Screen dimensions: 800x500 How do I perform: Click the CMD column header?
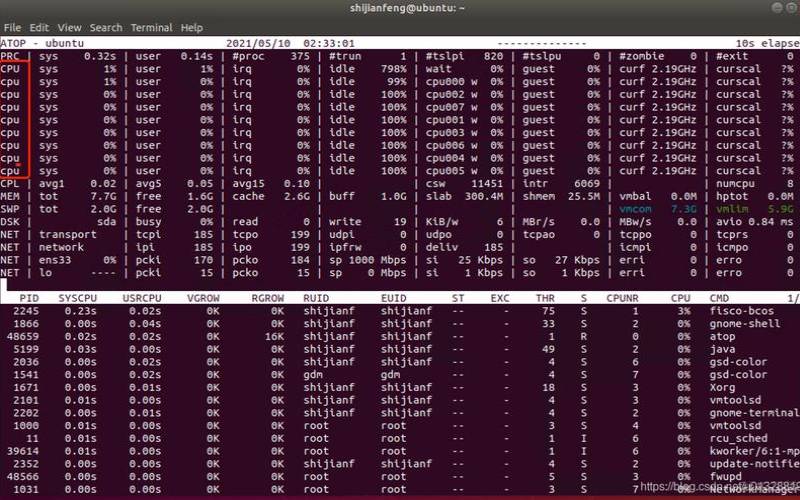pos(719,298)
